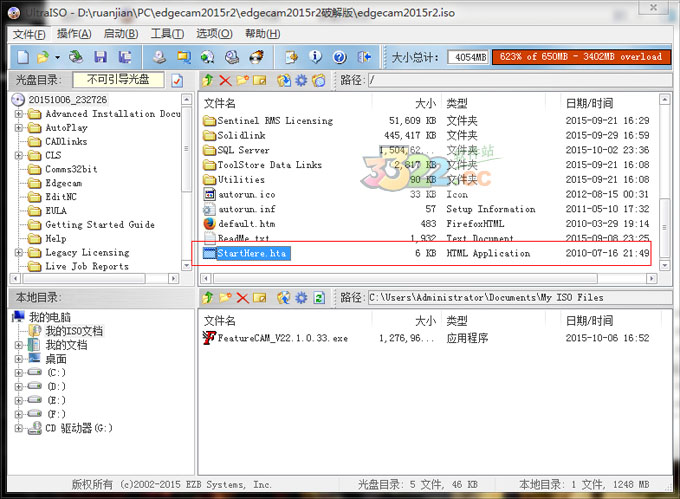Click red X delete in image pane toolbar
The height and width of the screenshot is (499, 680).
[x=225, y=80]
